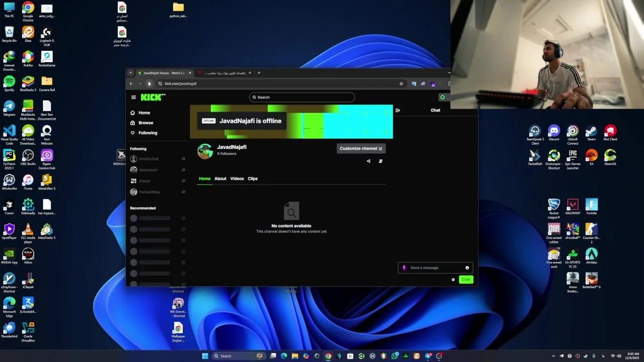Open the Visual Studio Code desktop icon
Screen dimensions: 644x362
pyautogui.click(x=9, y=135)
